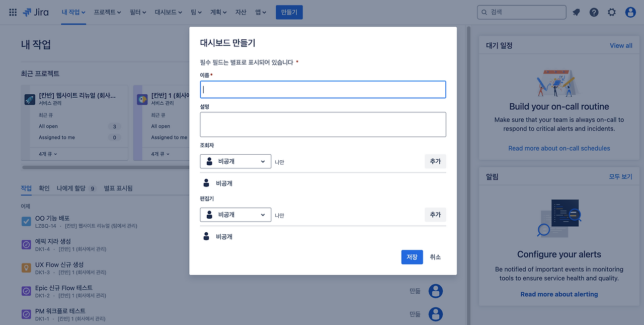Click the View all link in 대기 일정 panel

(x=620, y=45)
